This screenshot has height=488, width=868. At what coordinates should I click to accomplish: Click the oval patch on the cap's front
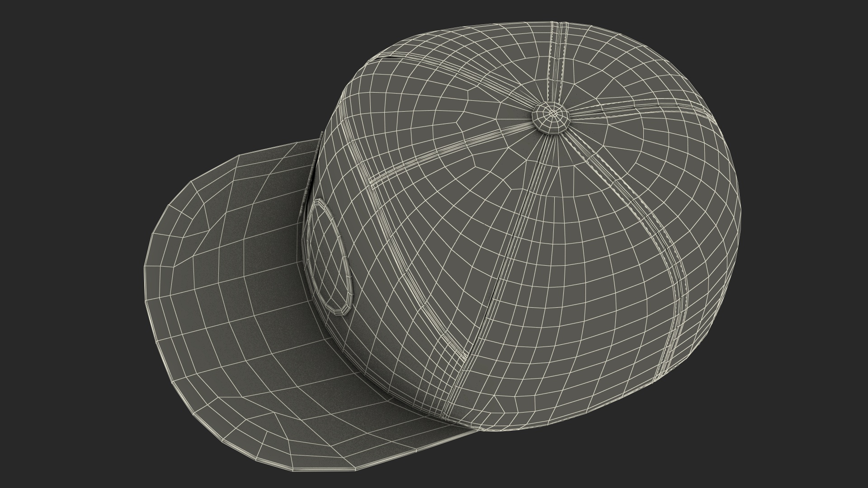click(329, 257)
